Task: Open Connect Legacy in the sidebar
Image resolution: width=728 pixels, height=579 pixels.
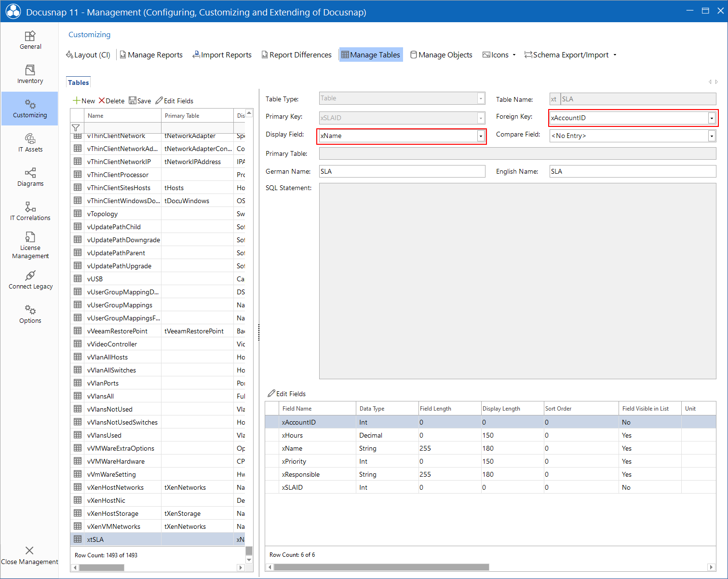Action: pos(30,280)
